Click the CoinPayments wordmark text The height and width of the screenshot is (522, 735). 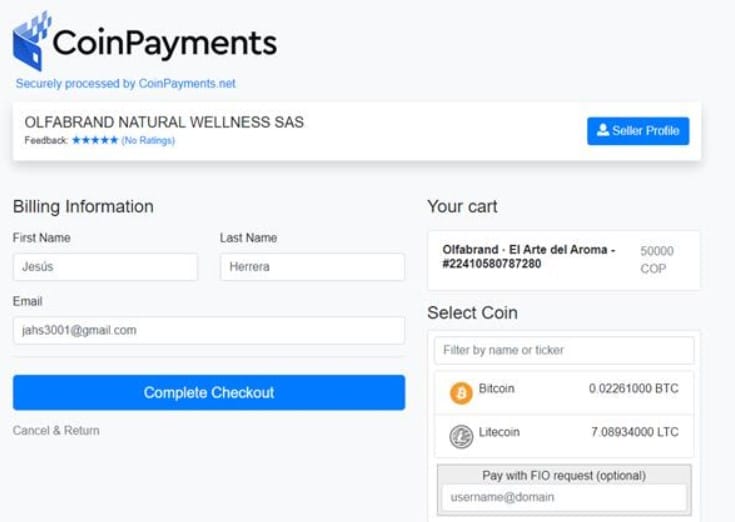tap(165, 44)
